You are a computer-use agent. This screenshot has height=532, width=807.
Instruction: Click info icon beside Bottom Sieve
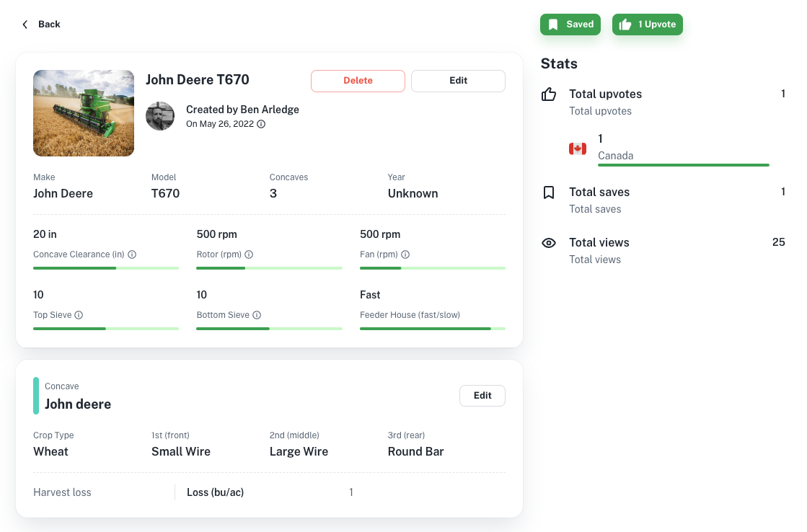click(x=257, y=315)
